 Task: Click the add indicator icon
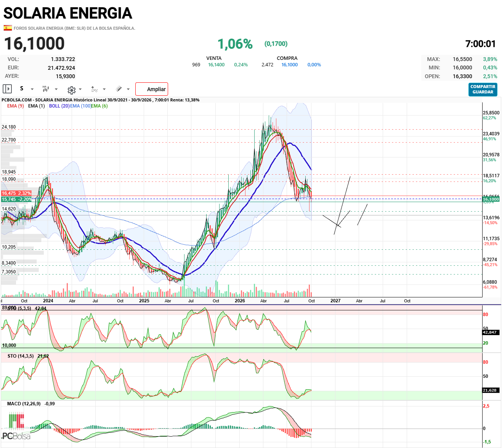tap(95, 89)
